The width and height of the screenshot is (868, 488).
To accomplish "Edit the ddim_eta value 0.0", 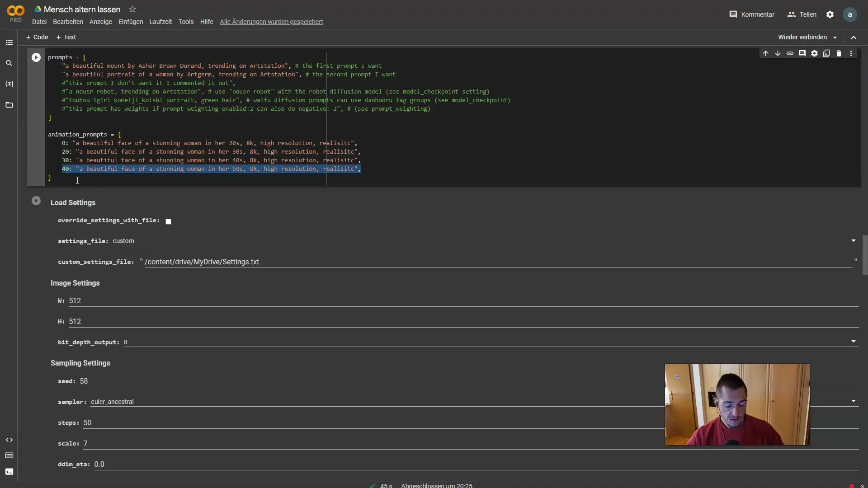I will click(476, 465).
